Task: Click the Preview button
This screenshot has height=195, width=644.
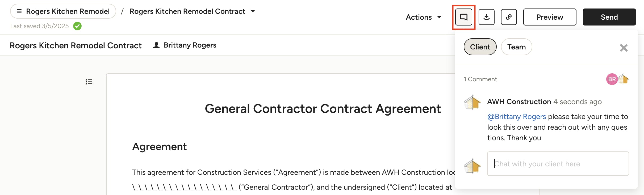Action: (550, 17)
